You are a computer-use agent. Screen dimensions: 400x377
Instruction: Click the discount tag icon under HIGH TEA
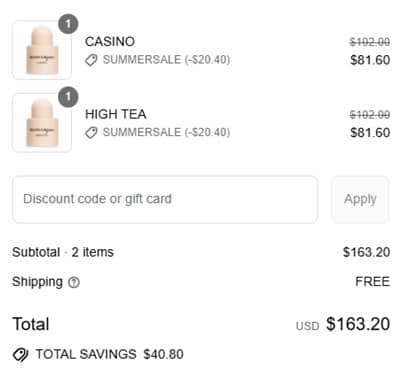coord(91,133)
